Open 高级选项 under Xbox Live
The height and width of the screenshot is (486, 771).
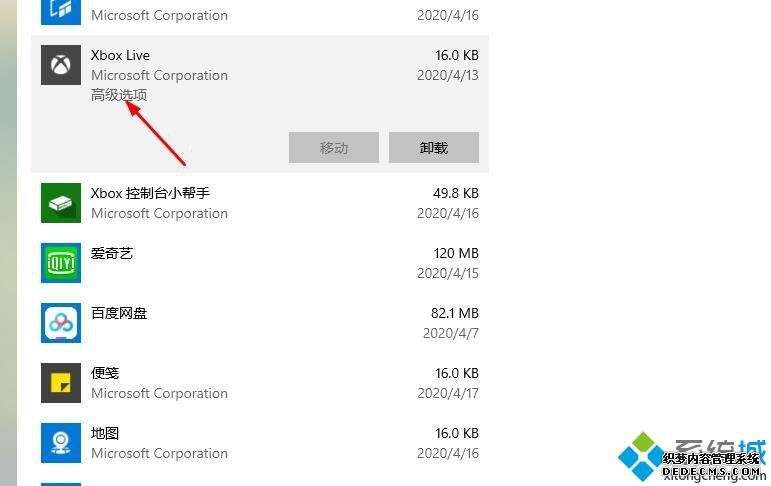coord(119,95)
